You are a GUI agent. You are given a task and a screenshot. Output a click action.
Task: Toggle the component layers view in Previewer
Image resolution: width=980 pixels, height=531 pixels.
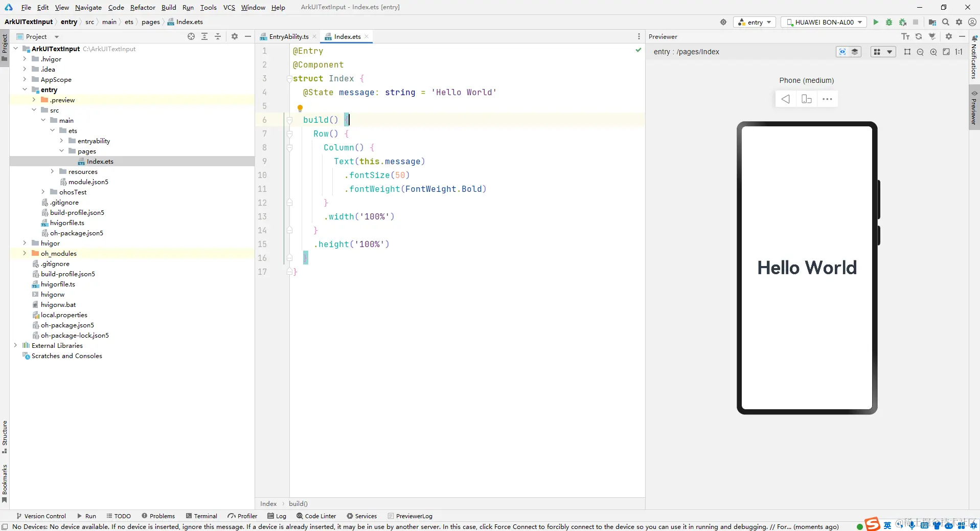click(x=855, y=52)
